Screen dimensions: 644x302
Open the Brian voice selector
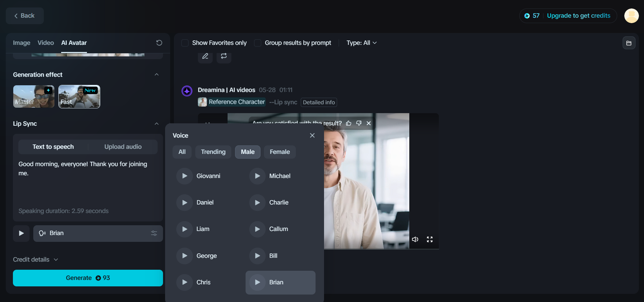pos(98,233)
